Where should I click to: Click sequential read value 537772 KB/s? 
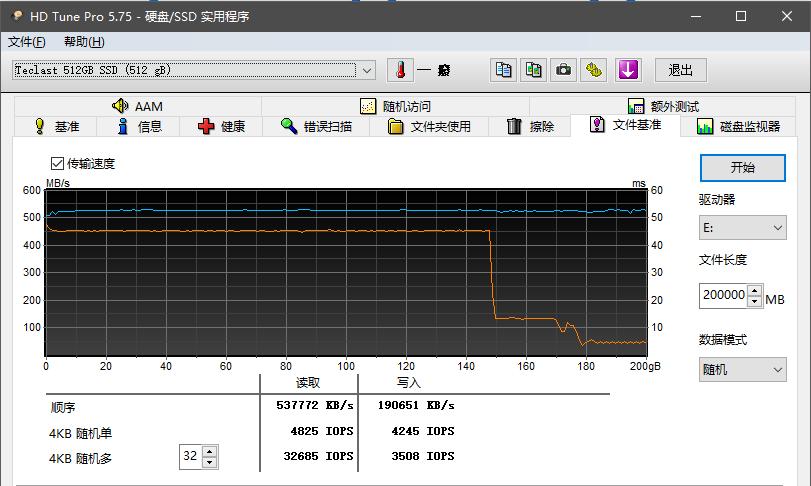315,405
